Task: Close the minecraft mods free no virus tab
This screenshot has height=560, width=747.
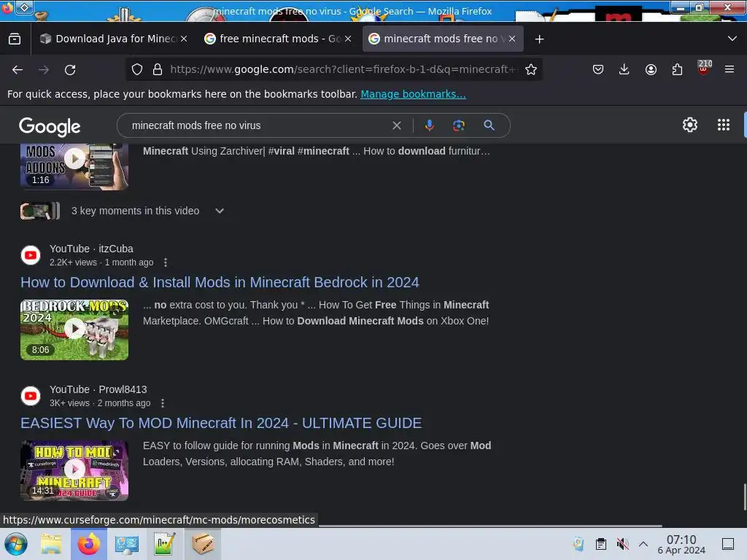Action: coord(512,39)
